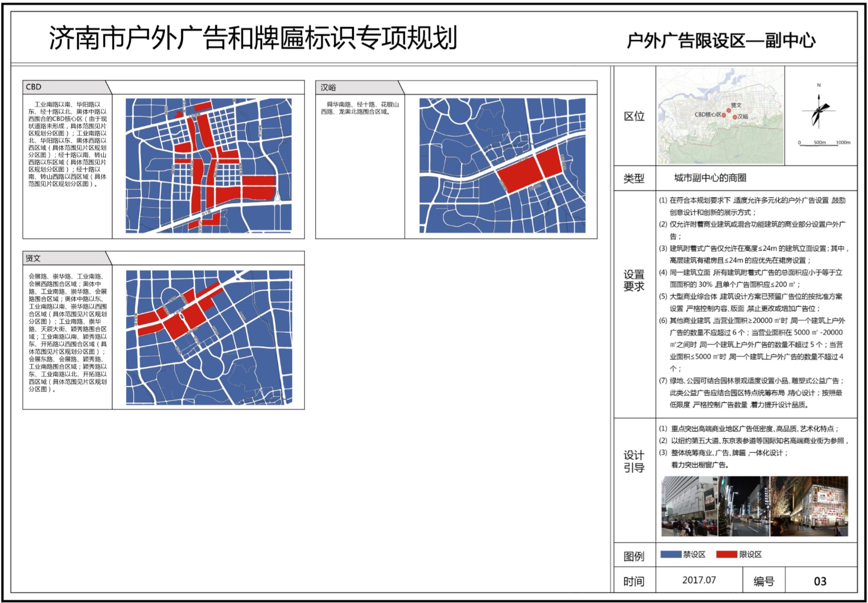This screenshot has height=603, width=868.
Task: Click the blue 禁设区 legend swatch
Action: point(671,554)
